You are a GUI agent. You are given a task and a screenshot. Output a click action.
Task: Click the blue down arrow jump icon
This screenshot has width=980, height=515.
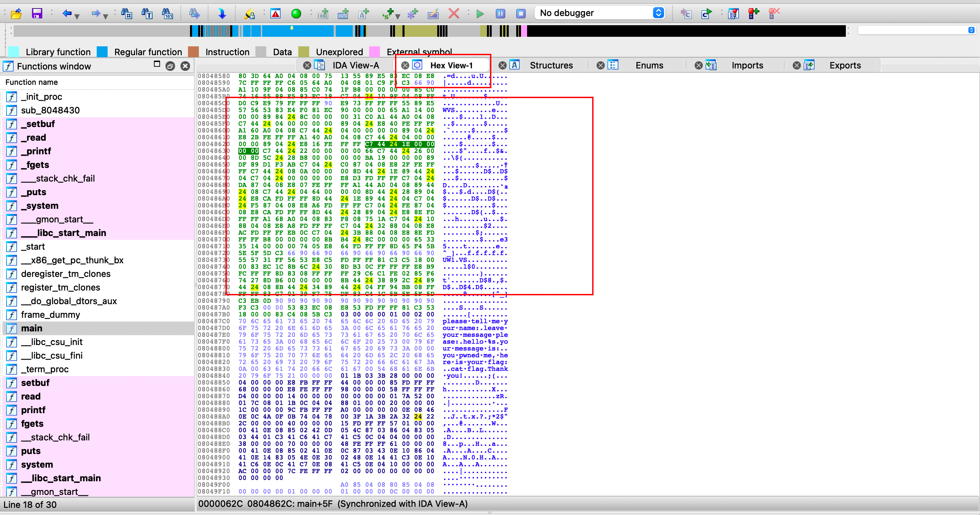[222, 14]
